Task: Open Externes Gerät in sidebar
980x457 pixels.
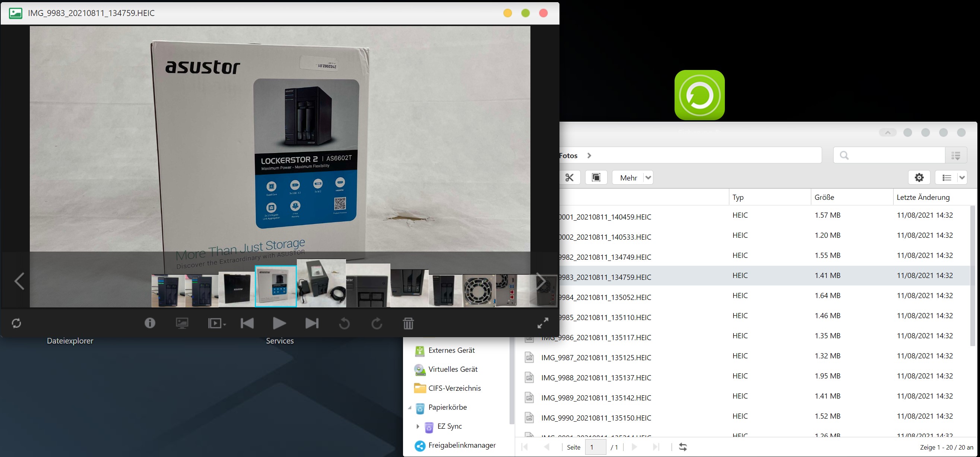Action: [x=451, y=350]
